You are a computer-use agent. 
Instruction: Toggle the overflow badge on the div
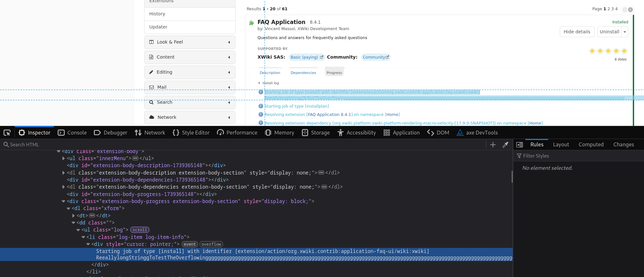pos(211,244)
